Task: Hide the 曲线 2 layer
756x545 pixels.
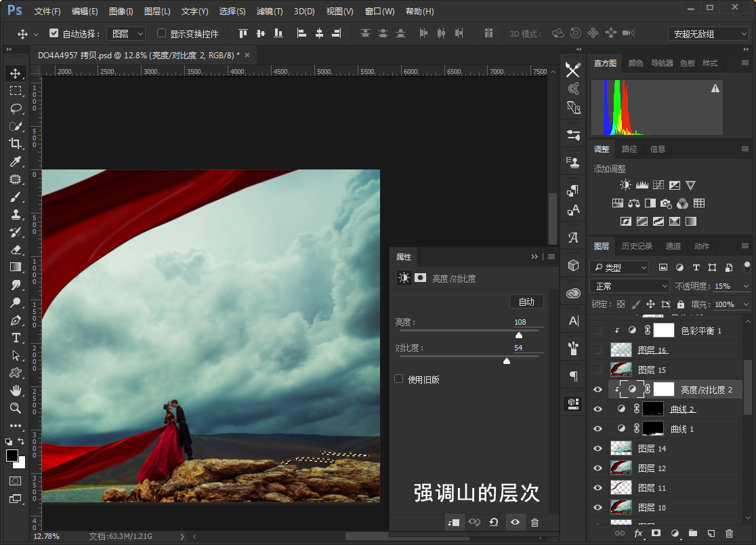Action: pos(598,409)
